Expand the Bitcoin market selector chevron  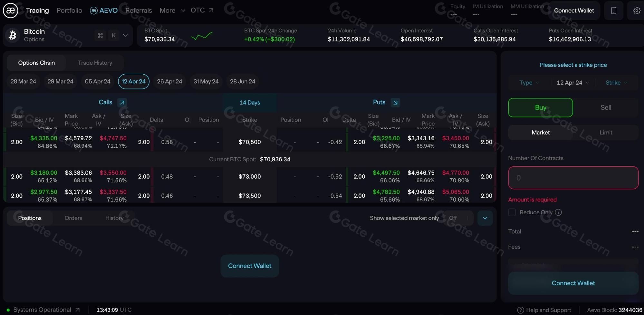(x=125, y=35)
